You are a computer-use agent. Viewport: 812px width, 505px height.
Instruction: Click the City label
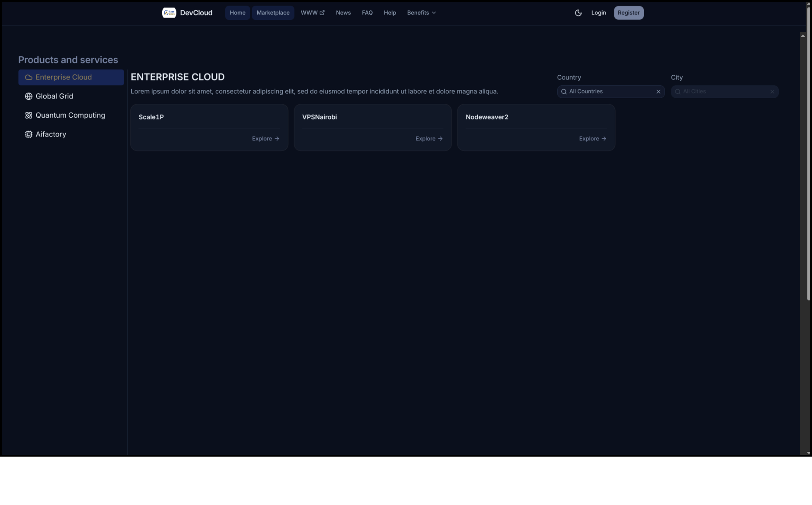677,77
